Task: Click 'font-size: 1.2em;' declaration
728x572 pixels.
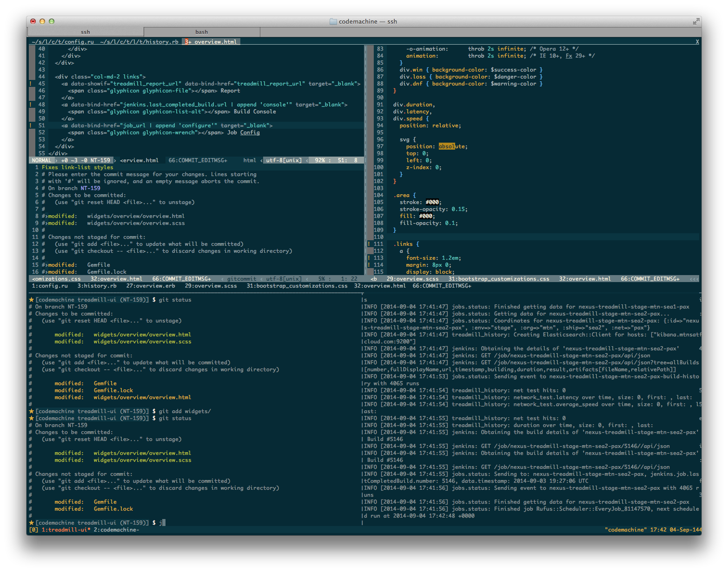Action: pos(434,258)
